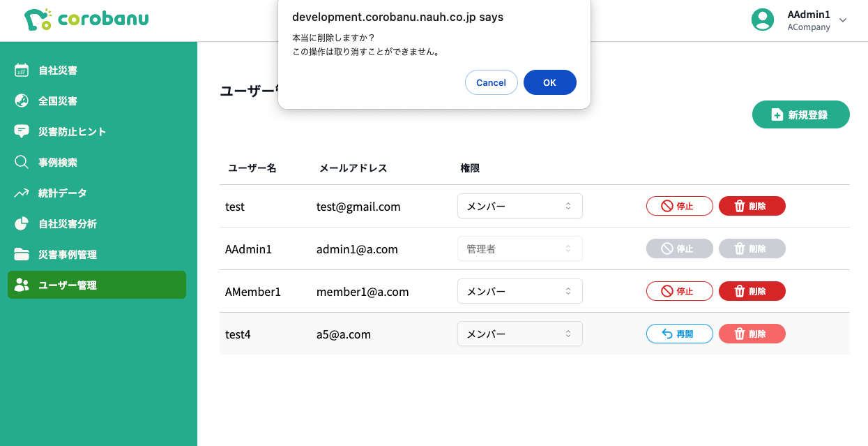This screenshot has height=446, width=868.
Task: Click the 新規登録 button
Action: pyautogui.click(x=801, y=114)
